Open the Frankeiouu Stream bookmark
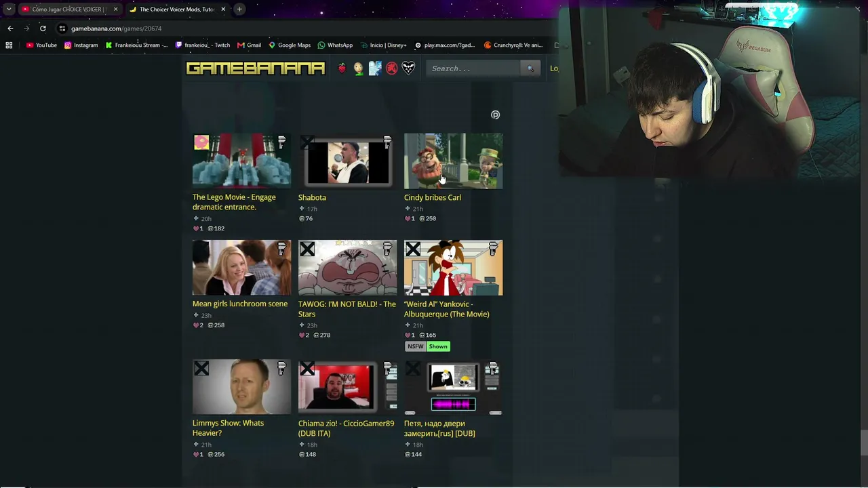 (x=136, y=45)
